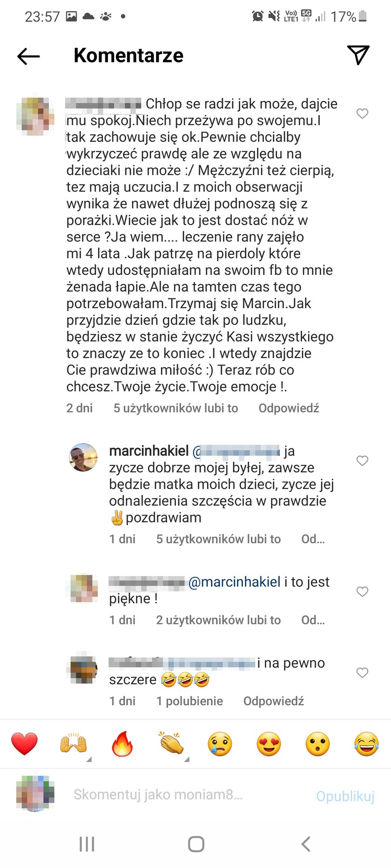The image size is (391, 868).
Task: Insert the red heart emoji
Action: pyautogui.click(x=24, y=743)
